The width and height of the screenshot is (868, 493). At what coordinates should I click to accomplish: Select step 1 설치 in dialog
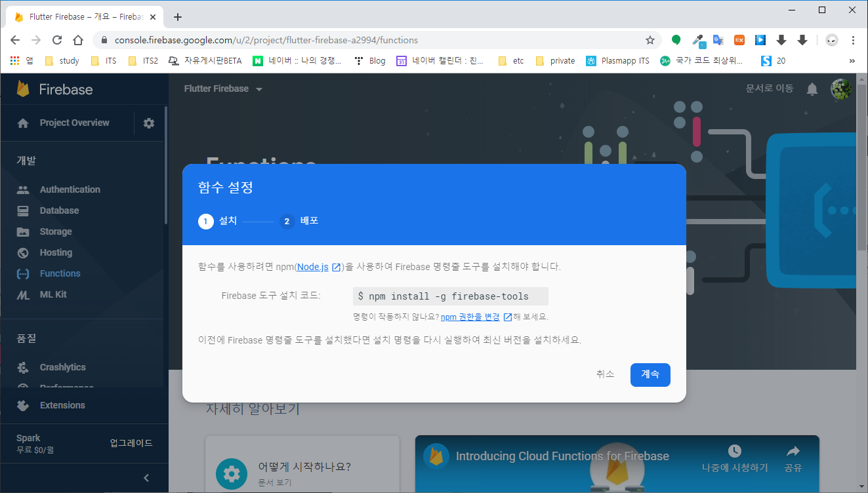[x=218, y=221]
